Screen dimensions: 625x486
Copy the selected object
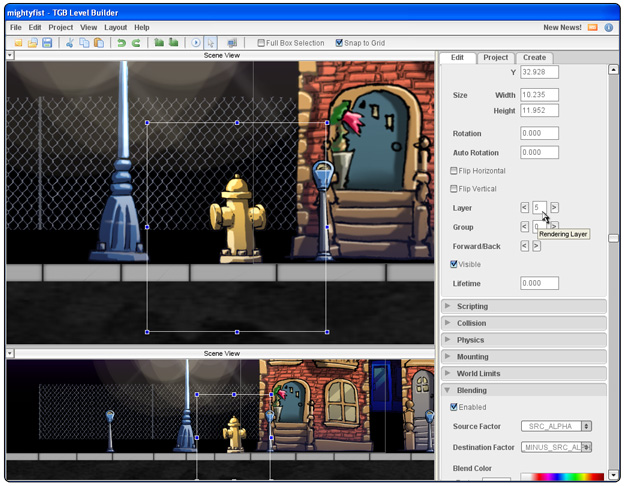tap(84, 43)
